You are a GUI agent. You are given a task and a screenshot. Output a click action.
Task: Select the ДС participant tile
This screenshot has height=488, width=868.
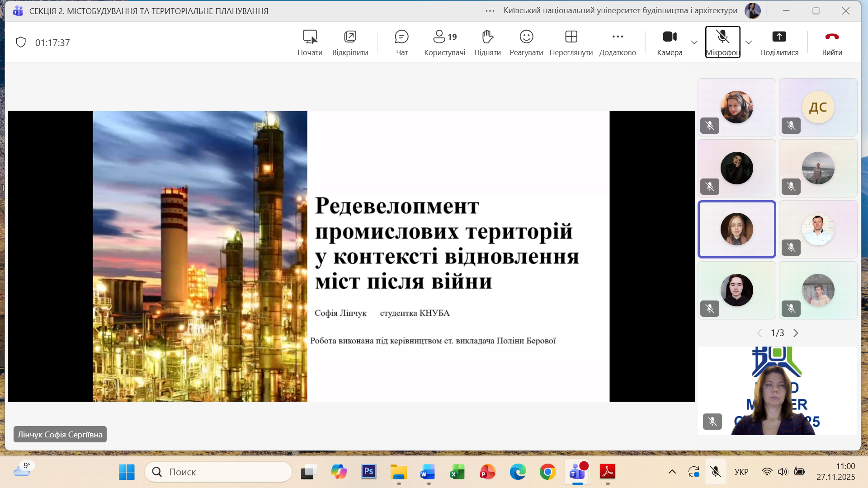(818, 108)
